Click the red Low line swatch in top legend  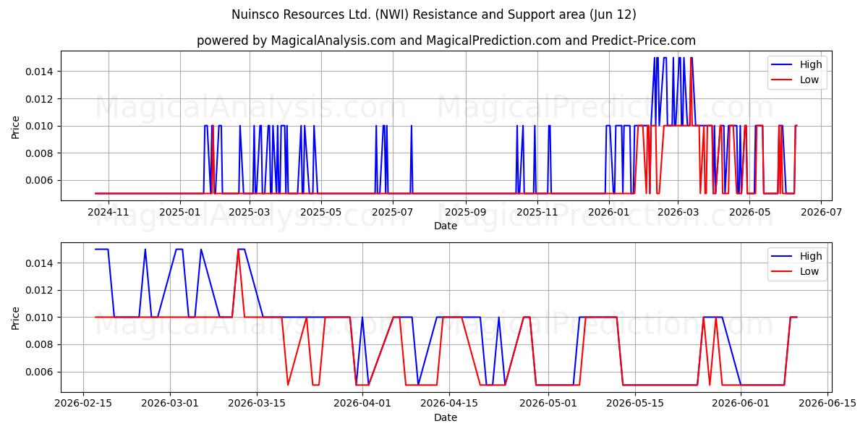(783, 80)
